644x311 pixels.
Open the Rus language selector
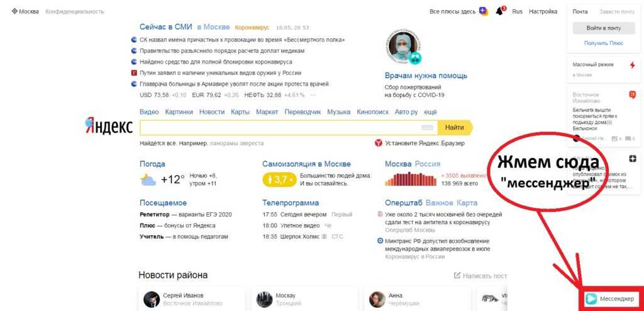pyautogui.click(x=517, y=11)
